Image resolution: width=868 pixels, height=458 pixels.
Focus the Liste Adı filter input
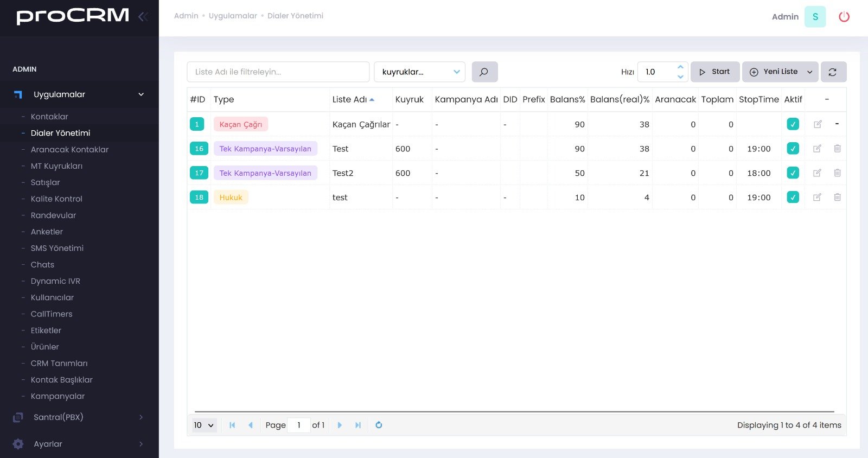coord(278,72)
